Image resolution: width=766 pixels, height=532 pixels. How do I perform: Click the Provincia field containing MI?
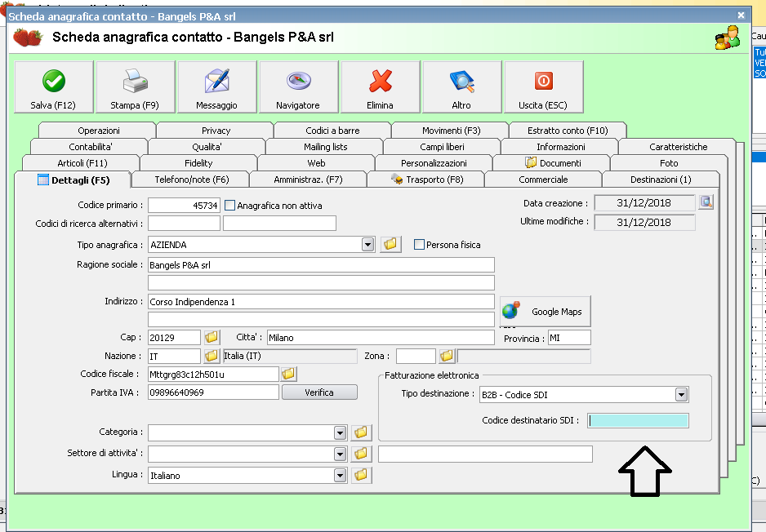click(569, 337)
